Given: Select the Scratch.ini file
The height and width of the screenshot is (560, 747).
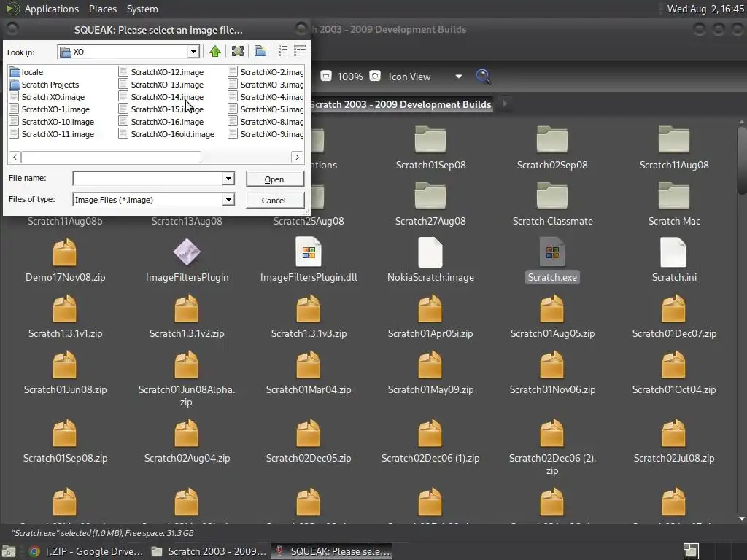Looking at the screenshot, I should tap(673, 260).
